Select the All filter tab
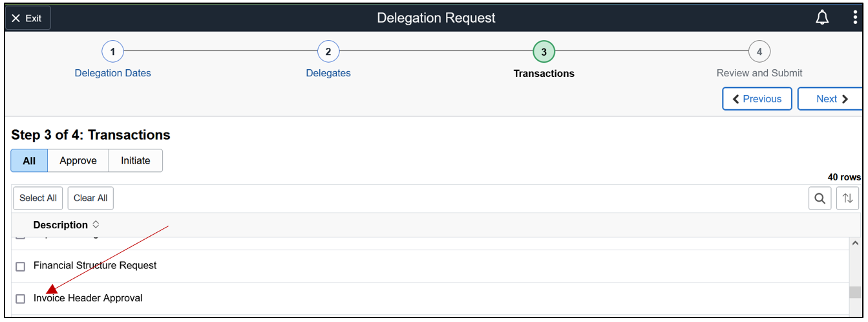Viewport: 868px width, 322px height. pos(29,161)
